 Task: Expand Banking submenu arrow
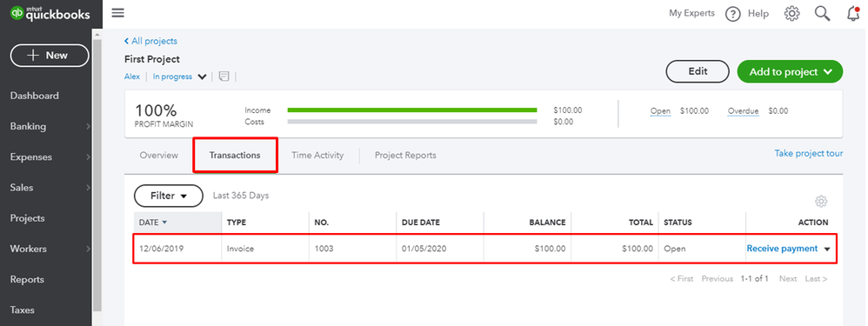(88, 127)
